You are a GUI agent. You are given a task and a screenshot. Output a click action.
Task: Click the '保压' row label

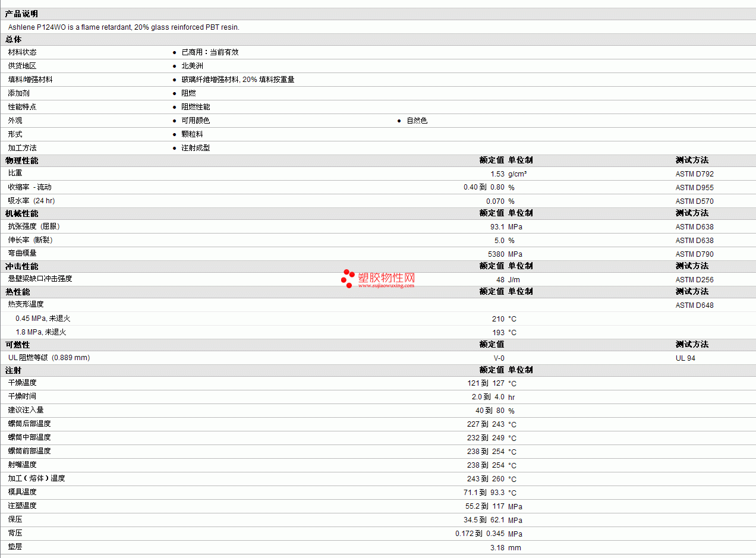coord(15,519)
